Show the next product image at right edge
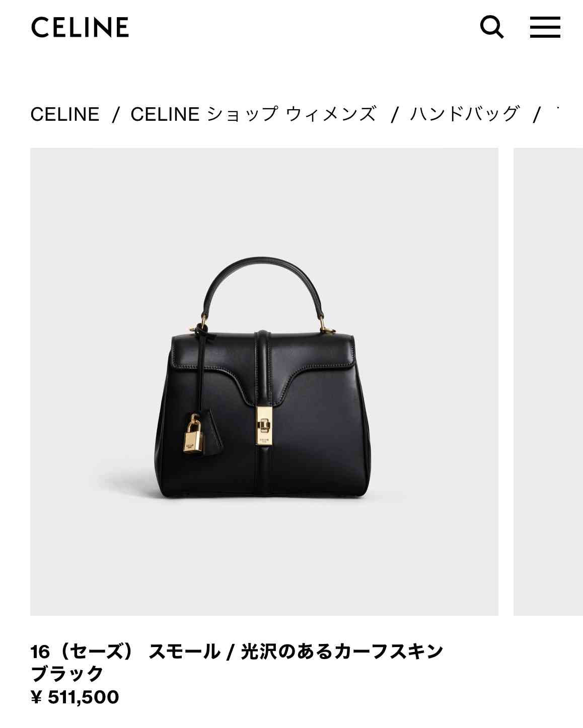 (x=548, y=381)
